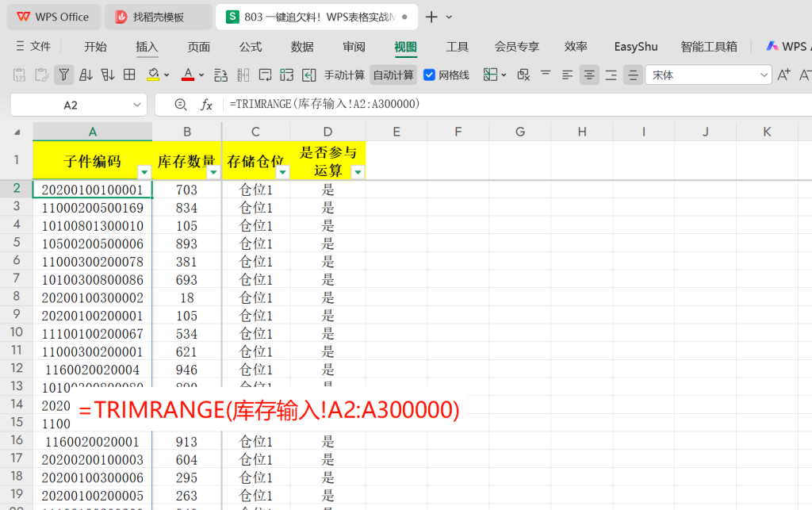Click the merge-back arrow icon

pos(309,75)
